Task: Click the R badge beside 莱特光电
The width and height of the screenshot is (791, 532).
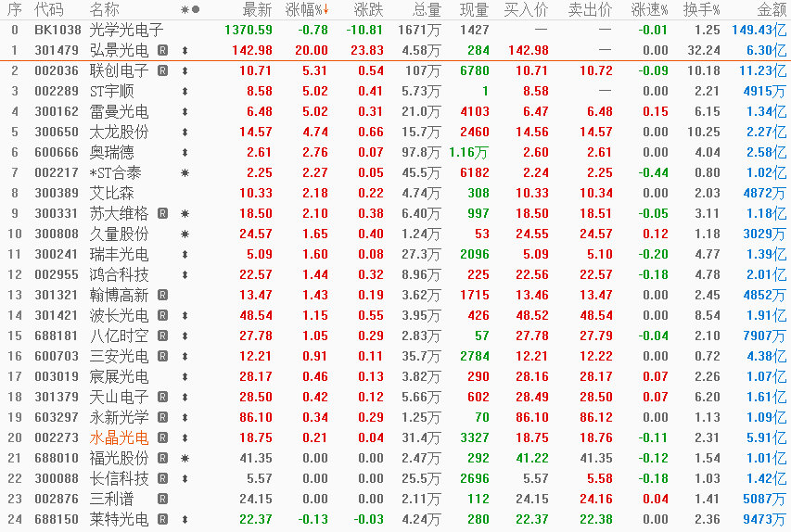Action: (162, 519)
